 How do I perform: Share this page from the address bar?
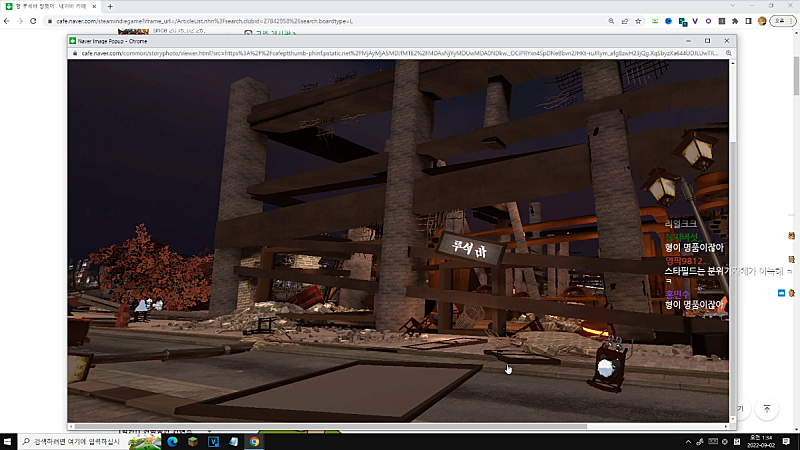(625, 21)
